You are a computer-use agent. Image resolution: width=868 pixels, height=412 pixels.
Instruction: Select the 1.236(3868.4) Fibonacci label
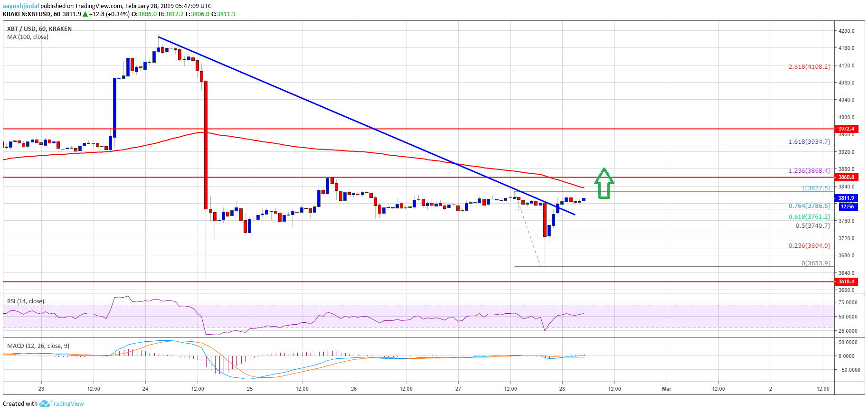(810, 171)
